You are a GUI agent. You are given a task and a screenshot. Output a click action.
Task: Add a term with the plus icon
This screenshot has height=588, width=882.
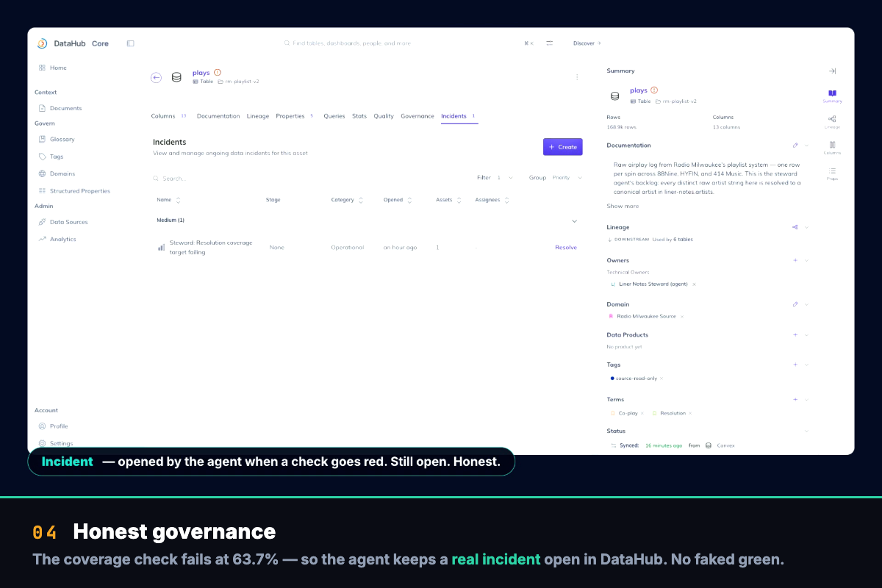pos(795,400)
